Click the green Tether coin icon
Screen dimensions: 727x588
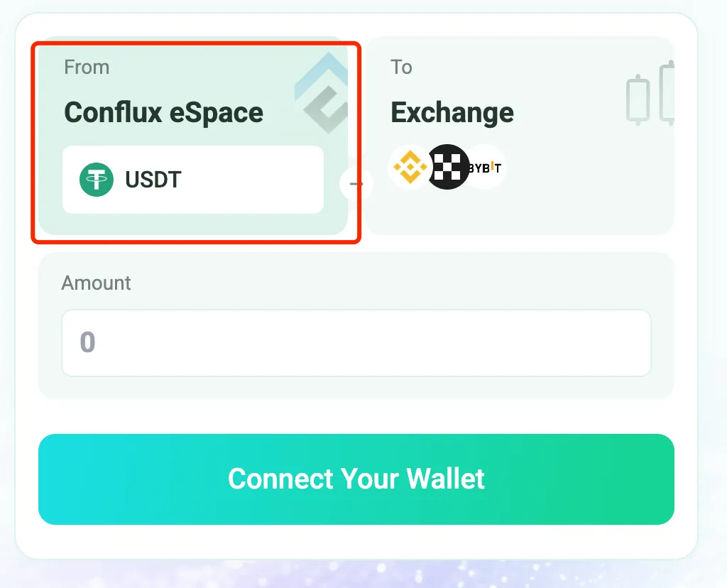[97, 180]
